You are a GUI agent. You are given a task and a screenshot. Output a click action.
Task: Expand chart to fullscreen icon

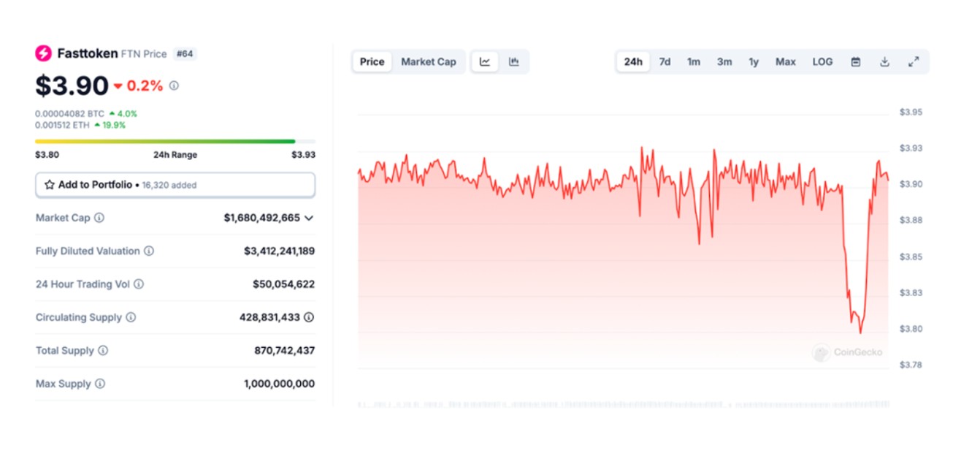coord(914,62)
